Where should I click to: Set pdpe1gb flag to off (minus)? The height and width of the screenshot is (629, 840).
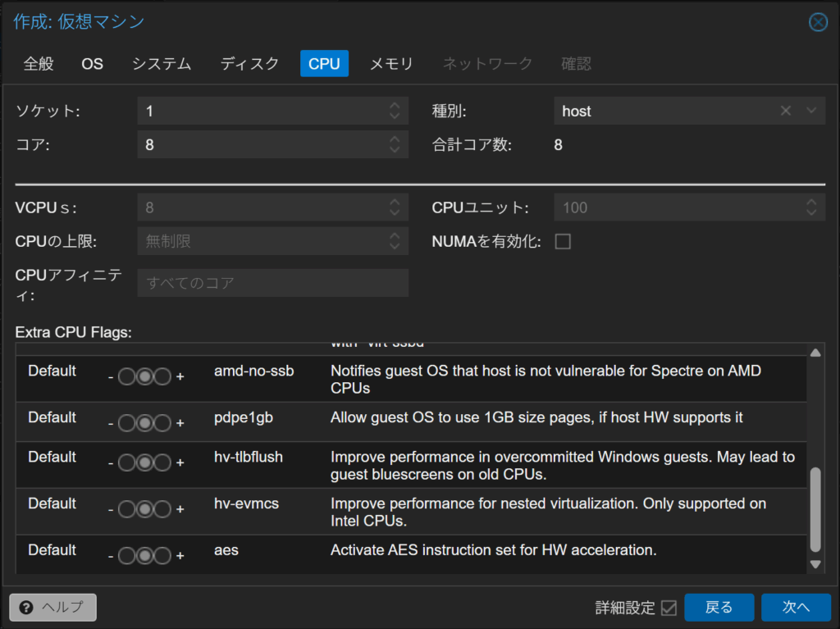tap(126, 423)
